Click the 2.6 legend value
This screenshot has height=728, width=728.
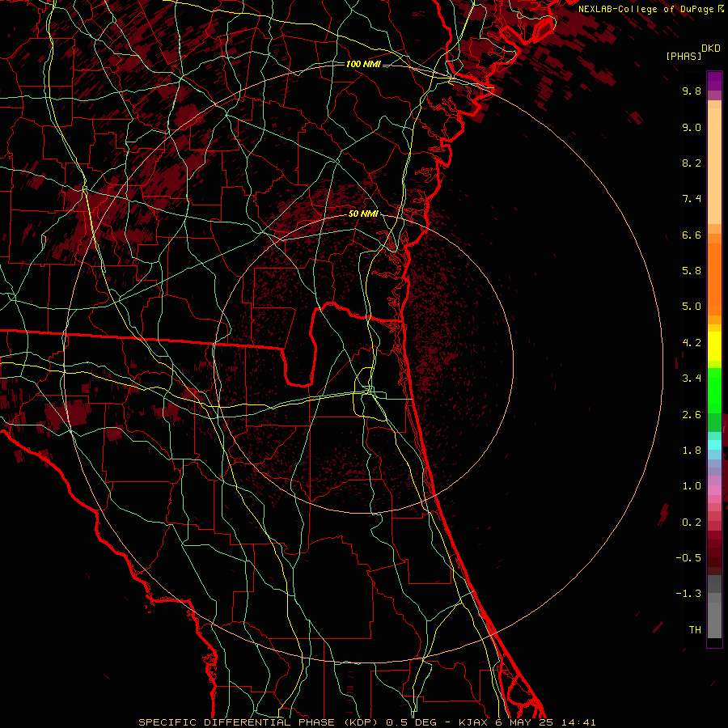[x=692, y=415]
